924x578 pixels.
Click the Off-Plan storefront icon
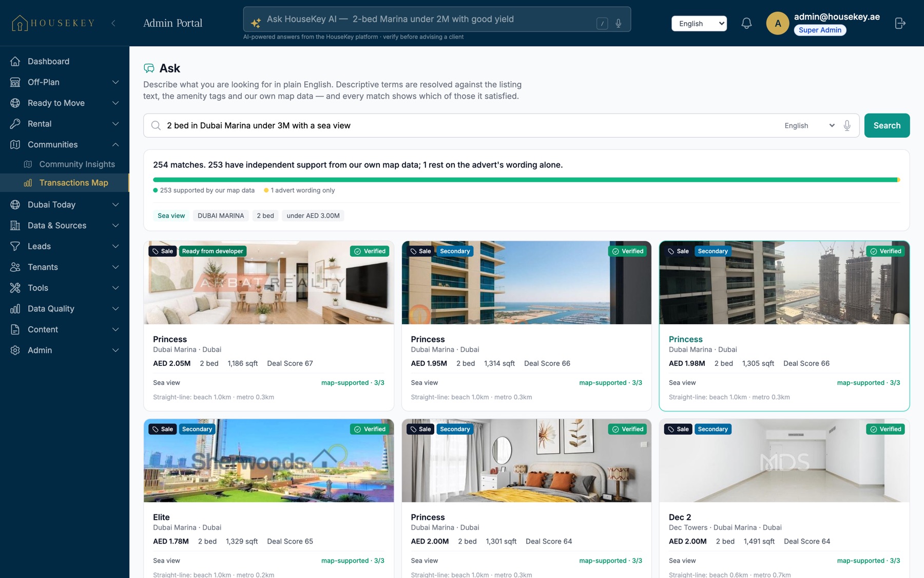tap(15, 82)
